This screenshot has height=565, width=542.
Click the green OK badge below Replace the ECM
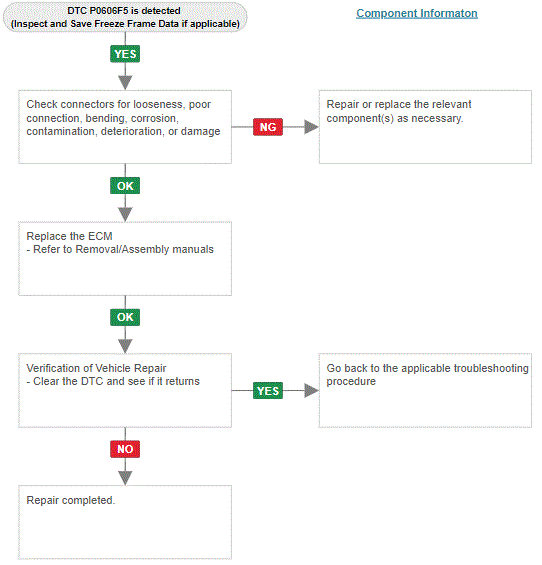[125, 317]
